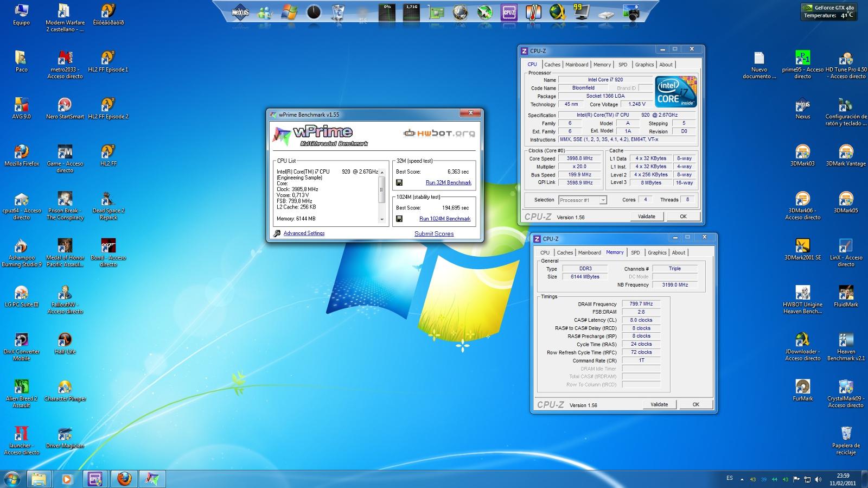
Task: Click the hwbot.org logo in wPrime
Action: click(439, 133)
